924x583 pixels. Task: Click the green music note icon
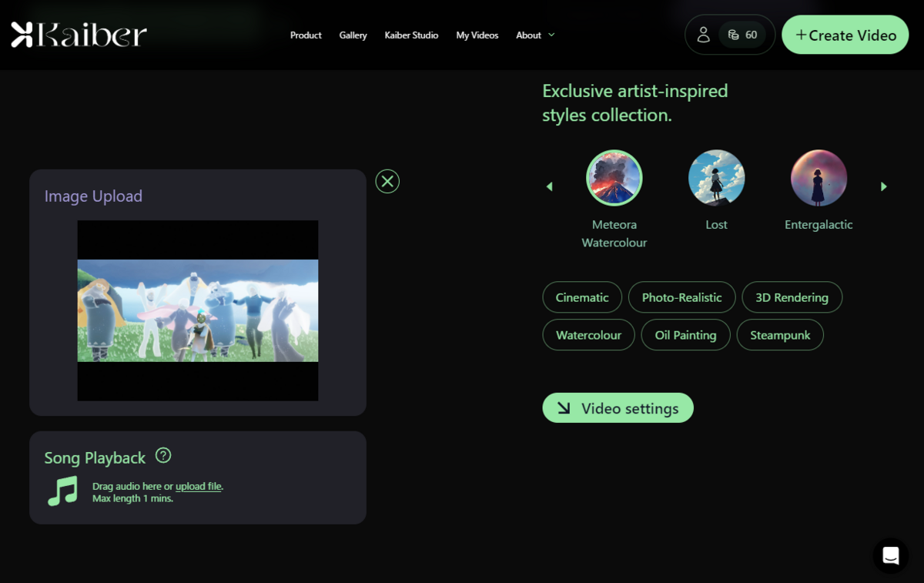tap(63, 491)
